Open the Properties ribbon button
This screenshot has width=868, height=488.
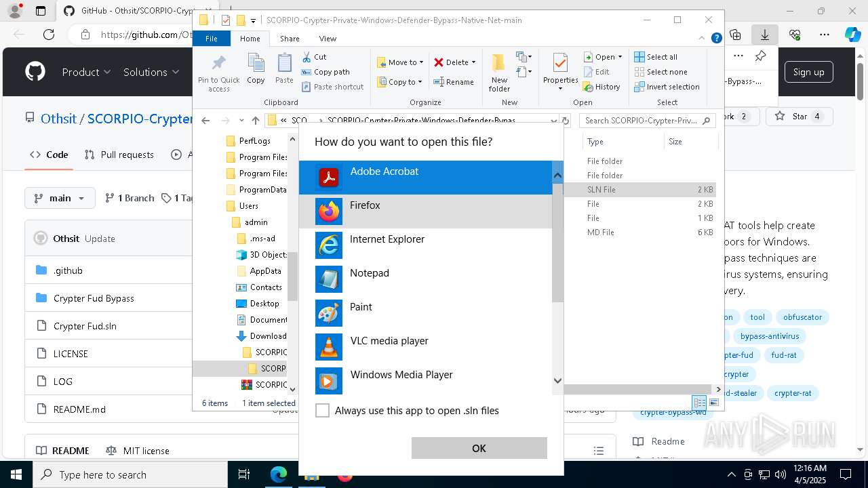click(560, 73)
